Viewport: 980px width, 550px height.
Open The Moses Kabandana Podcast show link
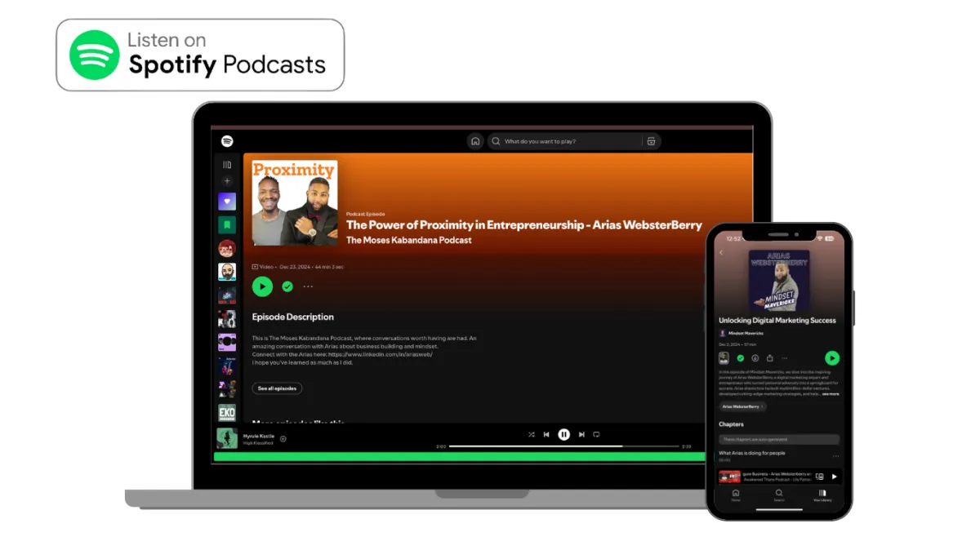point(408,240)
